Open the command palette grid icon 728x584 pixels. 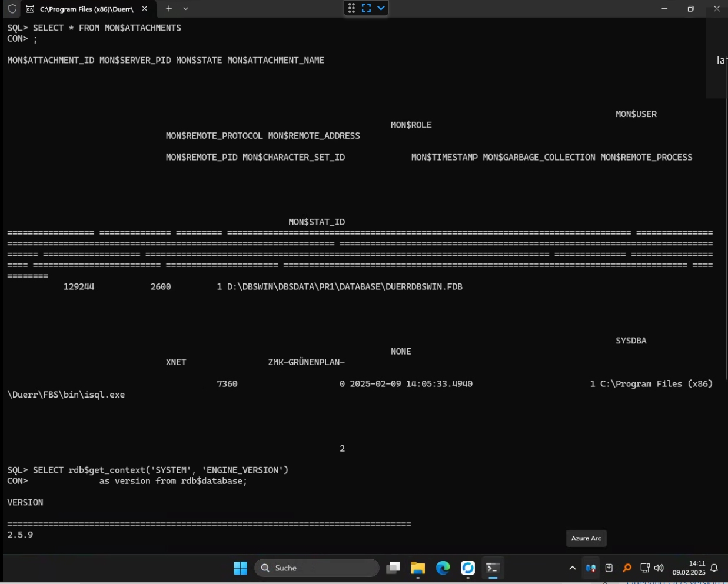351,8
